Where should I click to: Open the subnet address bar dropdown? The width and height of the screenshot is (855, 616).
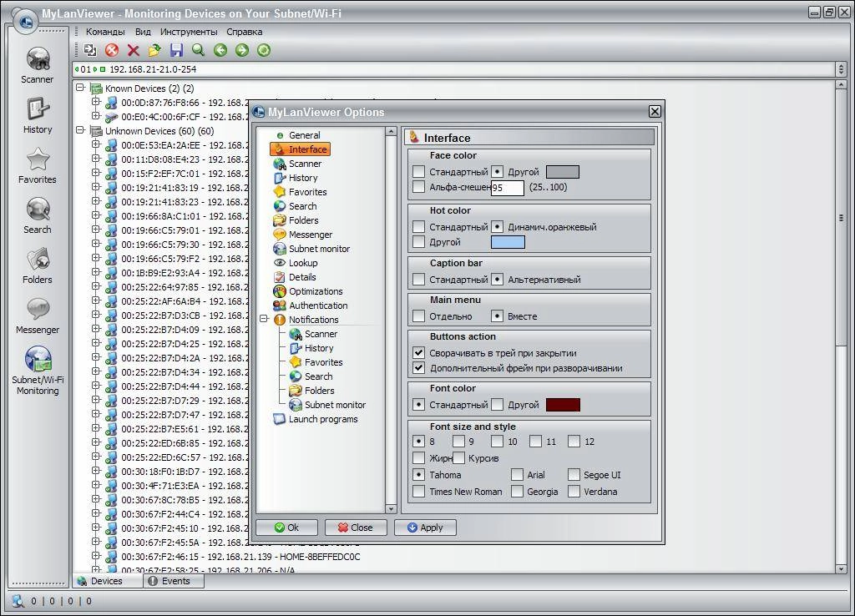(x=841, y=69)
